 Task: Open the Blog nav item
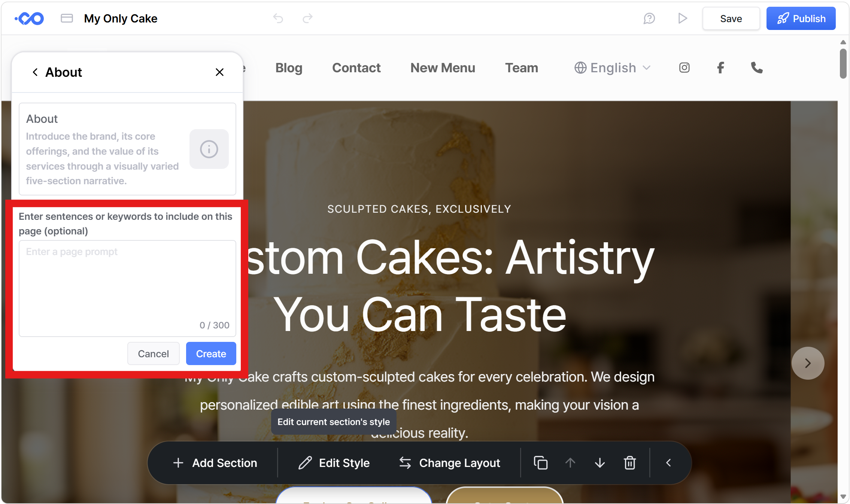point(289,68)
